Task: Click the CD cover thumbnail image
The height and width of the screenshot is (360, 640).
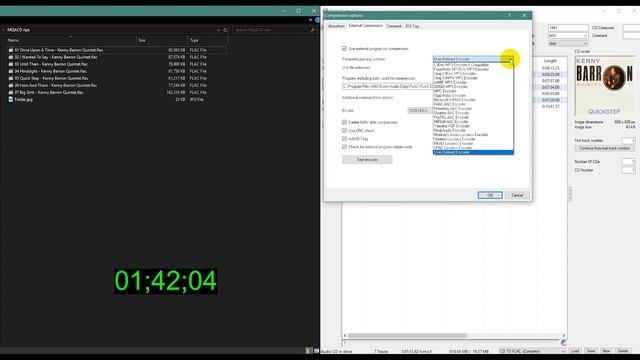Action: pyautogui.click(x=604, y=86)
